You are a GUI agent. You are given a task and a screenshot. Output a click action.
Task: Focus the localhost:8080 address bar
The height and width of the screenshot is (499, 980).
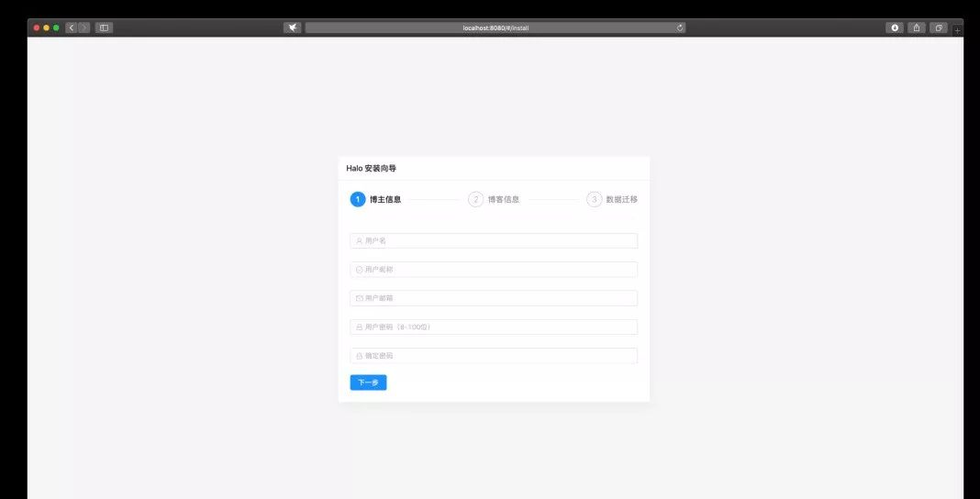coord(495,28)
